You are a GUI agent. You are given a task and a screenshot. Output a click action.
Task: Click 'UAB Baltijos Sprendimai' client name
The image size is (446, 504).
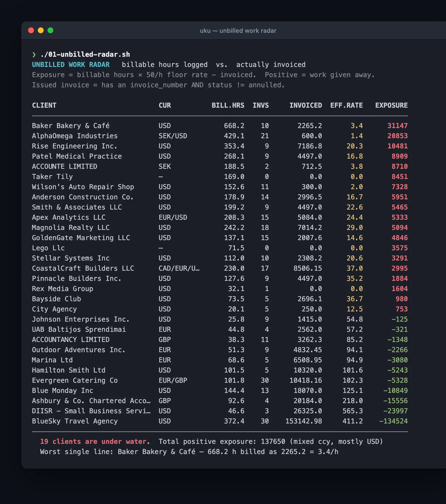pyautogui.click(x=79, y=329)
